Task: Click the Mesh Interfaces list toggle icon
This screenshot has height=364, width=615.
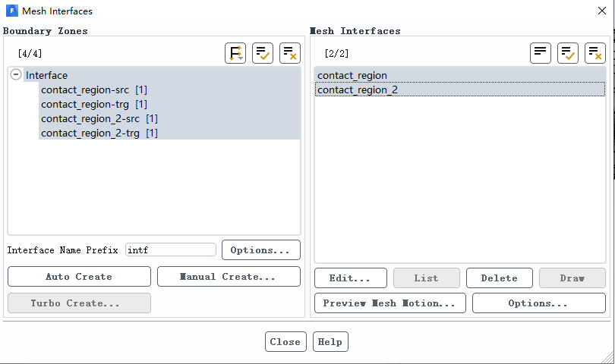Action: point(541,53)
